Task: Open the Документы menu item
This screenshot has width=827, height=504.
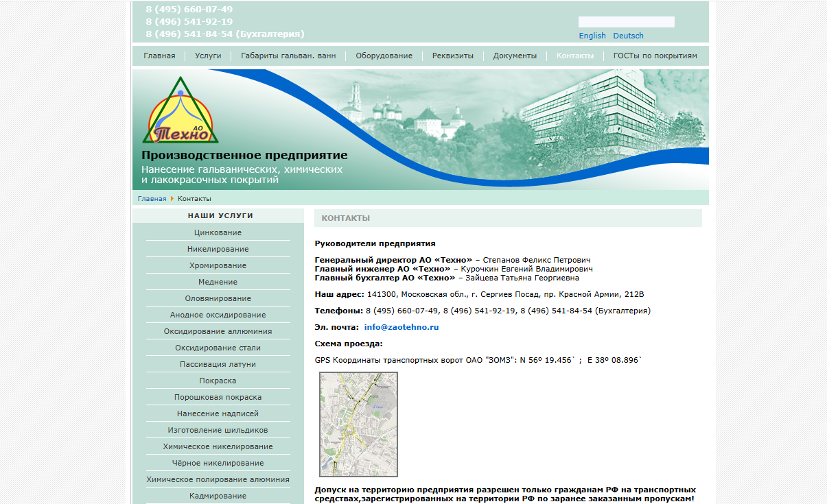Action: [515, 56]
